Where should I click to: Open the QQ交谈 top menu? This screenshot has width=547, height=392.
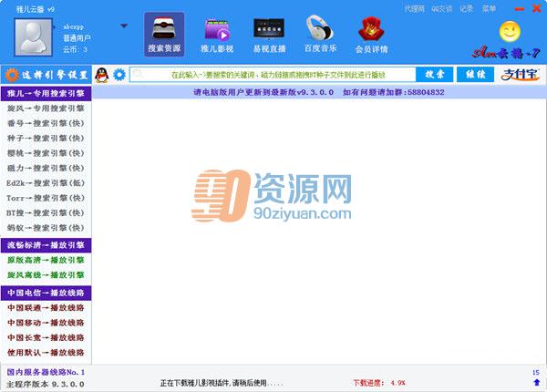[x=441, y=9]
